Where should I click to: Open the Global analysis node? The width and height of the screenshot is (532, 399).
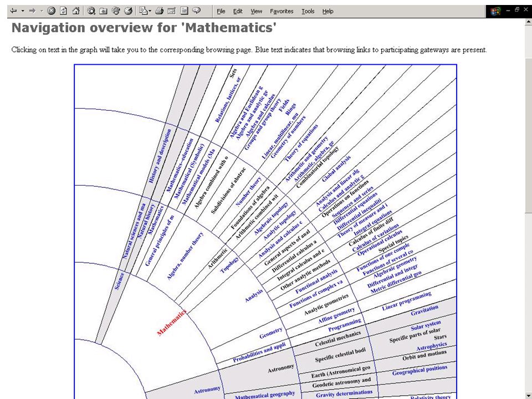point(336,168)
